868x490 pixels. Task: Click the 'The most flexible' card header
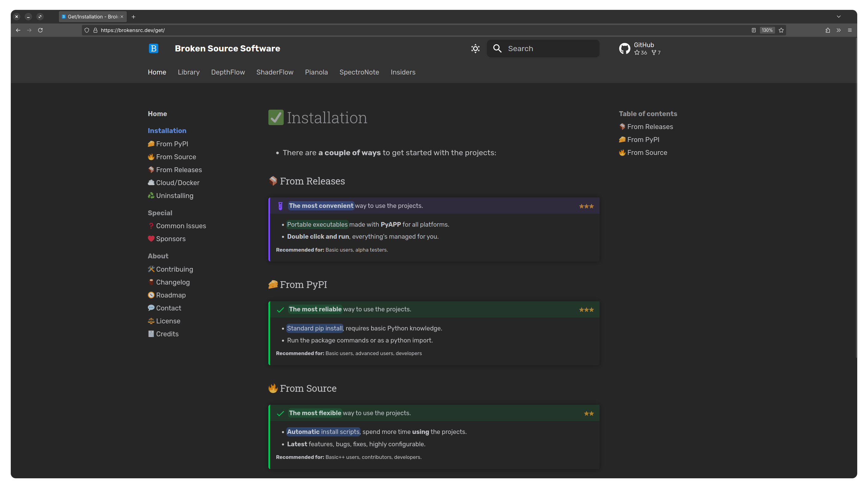pyautogui.click(x=434, y=413)
